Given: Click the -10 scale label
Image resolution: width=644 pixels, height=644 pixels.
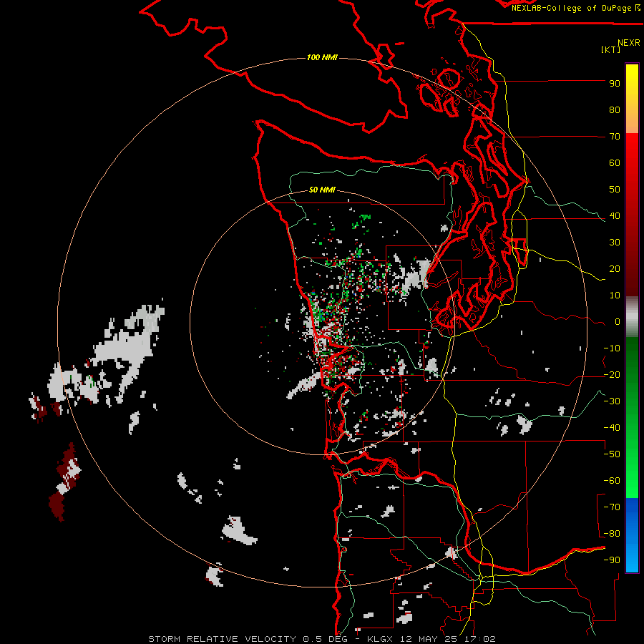Looking at the screenshot, I should pos(612,348).
